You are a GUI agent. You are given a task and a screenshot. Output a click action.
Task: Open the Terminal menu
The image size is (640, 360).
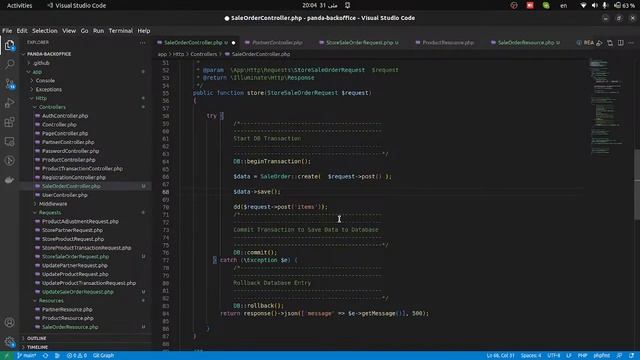120,31
